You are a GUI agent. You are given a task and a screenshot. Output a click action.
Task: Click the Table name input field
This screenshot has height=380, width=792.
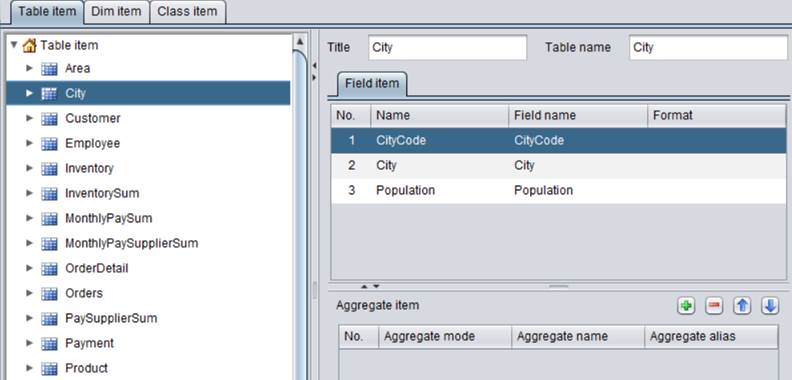click(x=708, y=48)
